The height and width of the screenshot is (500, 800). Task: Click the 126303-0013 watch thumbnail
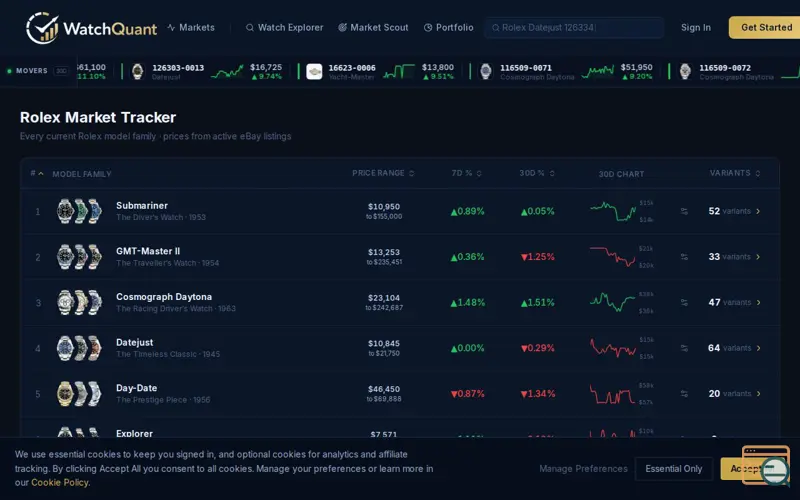pyautogui.click(x=137, y=71)
